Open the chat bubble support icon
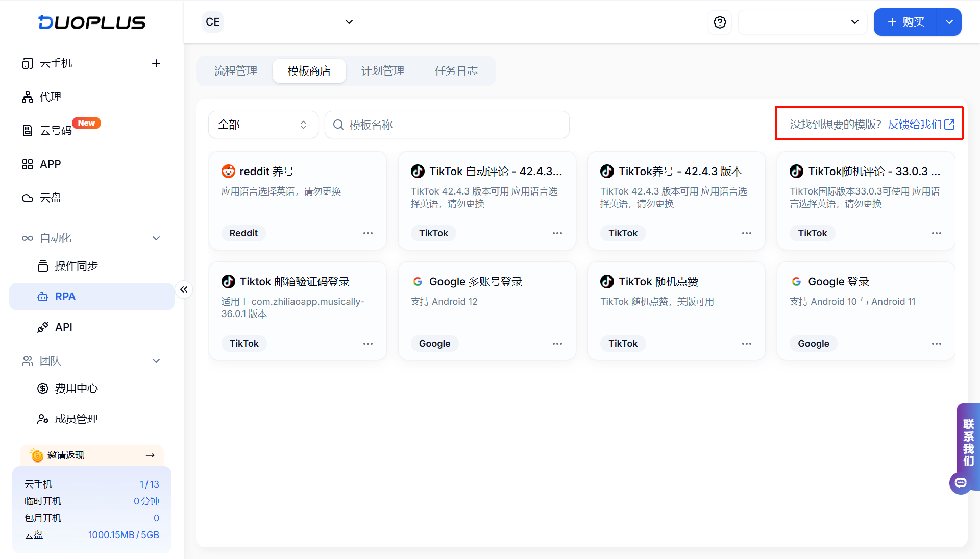Image resolution: width=980 pixels, height=559 pixels. click(961, 483)
